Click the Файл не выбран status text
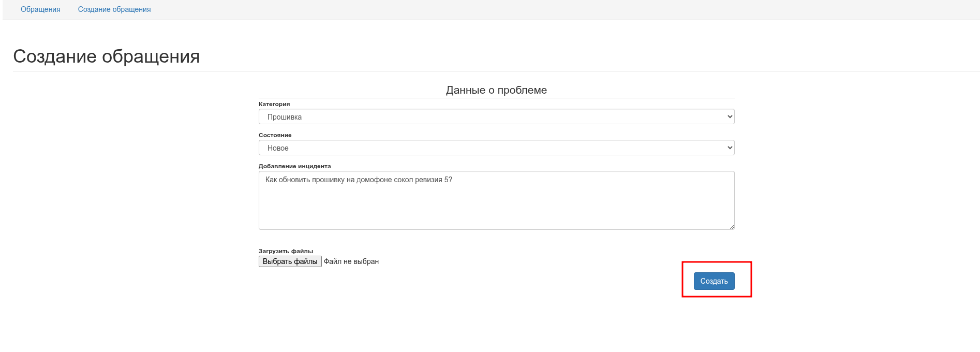 pos(351,261)
